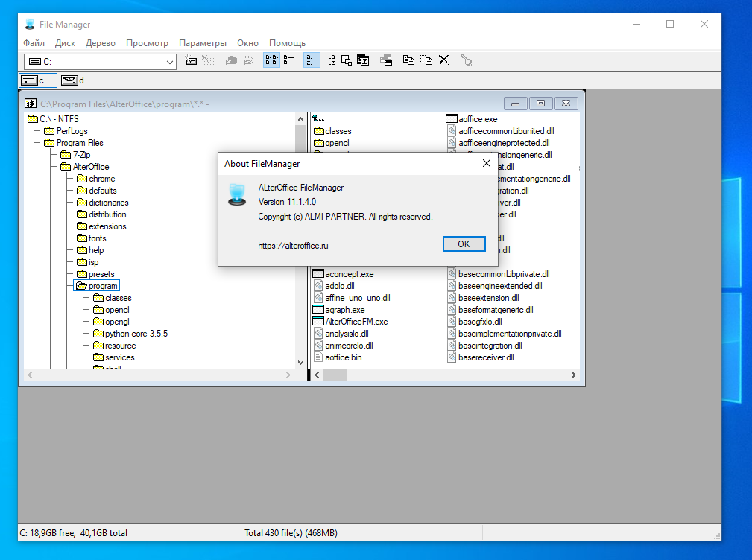Select the 7-Zip folder in tree
This screenshot has width=752, height=560.
pyautogui.click(x=75, y=155)
